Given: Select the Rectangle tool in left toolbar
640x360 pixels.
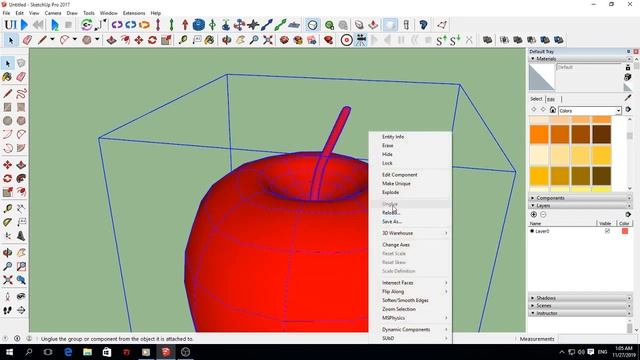Looking at the screenshot, I should tap(7, 107).
